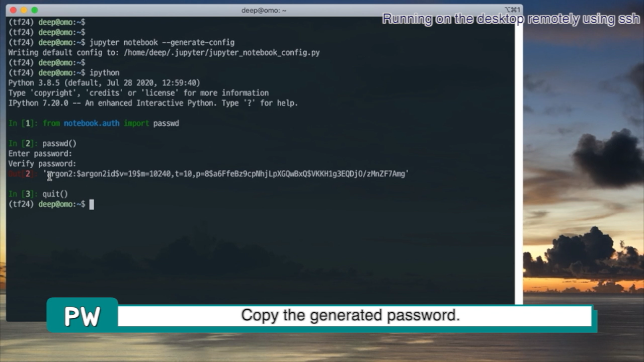
Task: Click the 'passwd()' input line
Action: [59, 144]
